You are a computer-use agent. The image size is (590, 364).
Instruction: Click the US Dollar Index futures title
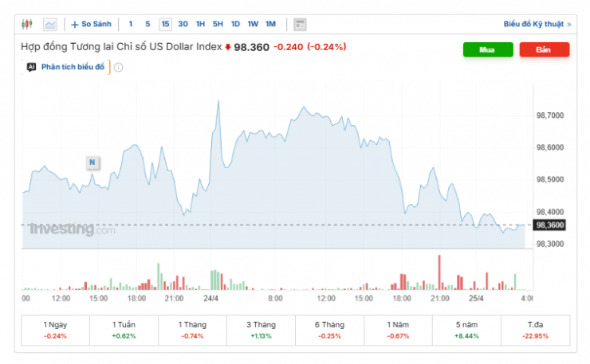point(121,47)
